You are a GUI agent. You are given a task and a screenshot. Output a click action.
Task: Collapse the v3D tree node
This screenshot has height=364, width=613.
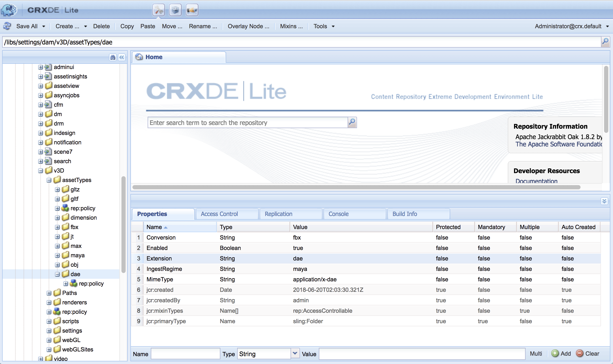tap(41, 171)
